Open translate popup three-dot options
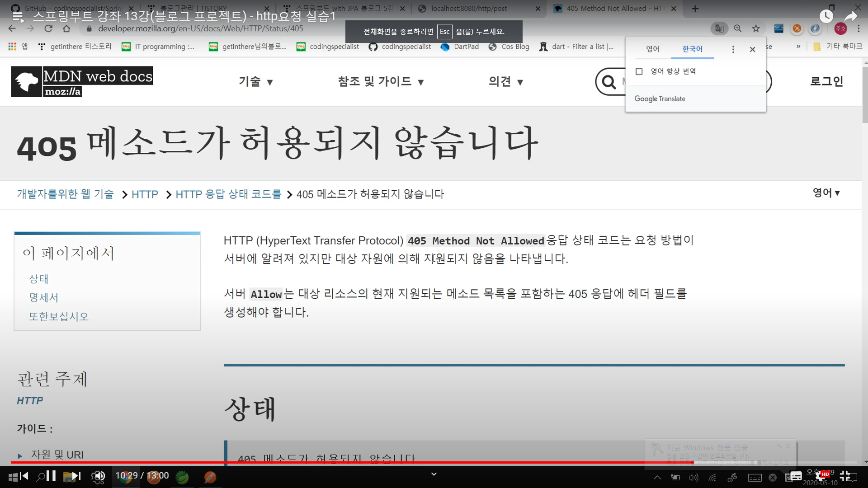The width and height of the screenshot is (868, 488). (x=733, y=49)
